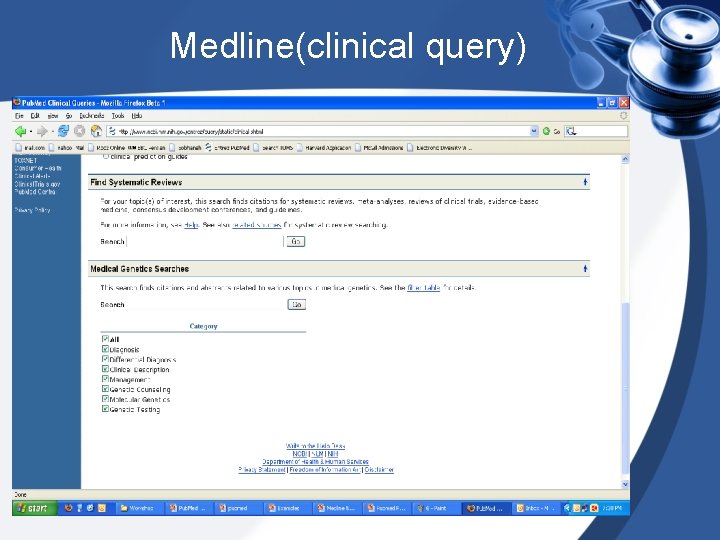Follow the Help link in Systematic Reviews section
720x540 pixels.
coord(191,225)
